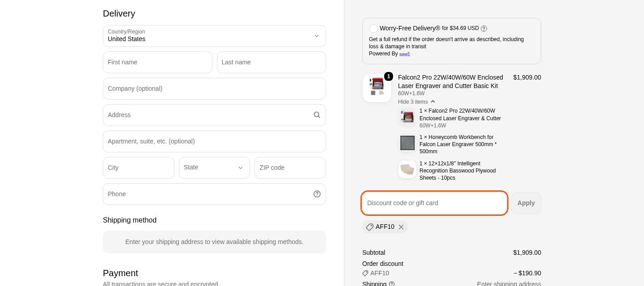The width and height of the screenshot is (644, 286).
Task: Click the Worry-Free Delivery info icon
Action: (484, 29)
